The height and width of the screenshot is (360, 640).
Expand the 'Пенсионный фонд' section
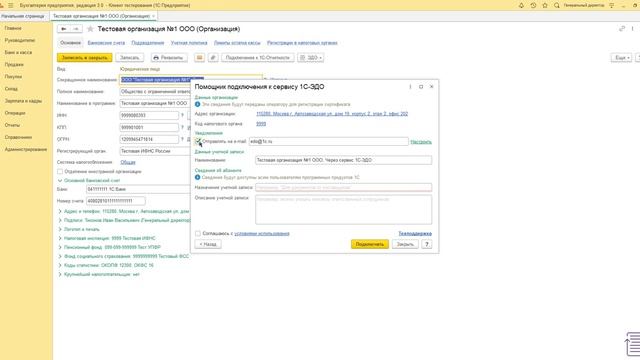click(60, 247)
